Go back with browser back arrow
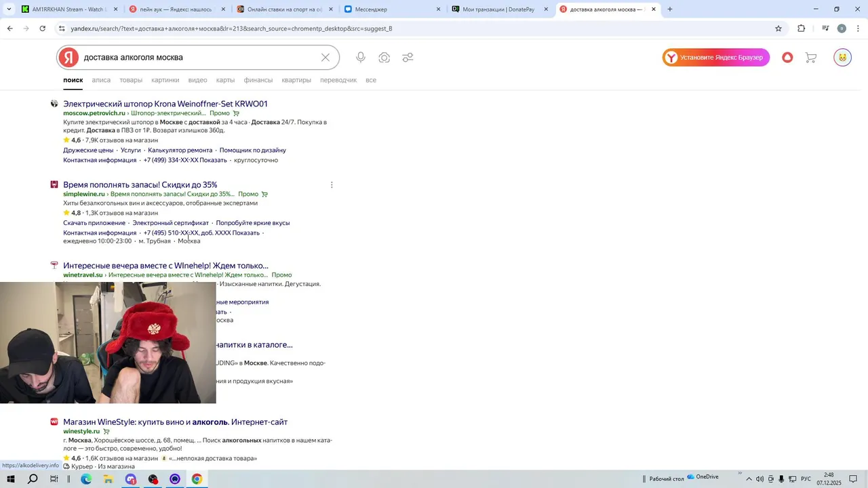The width and height of the screenshot is (868, 488). [9, 28]
